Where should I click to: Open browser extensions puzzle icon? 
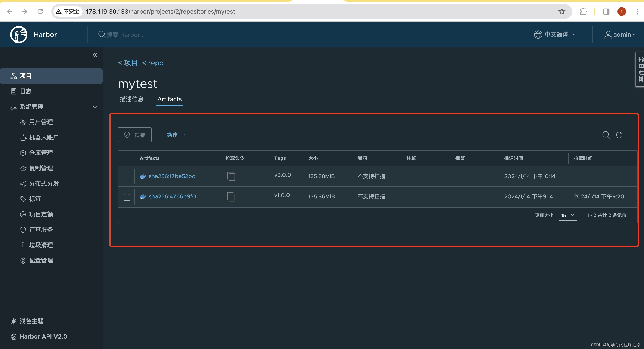click(583, 12)
